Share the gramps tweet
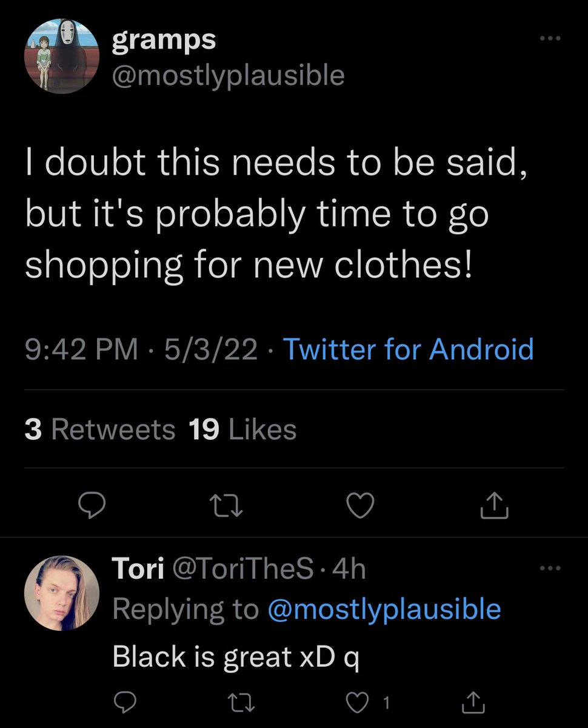 click(495, 505)
